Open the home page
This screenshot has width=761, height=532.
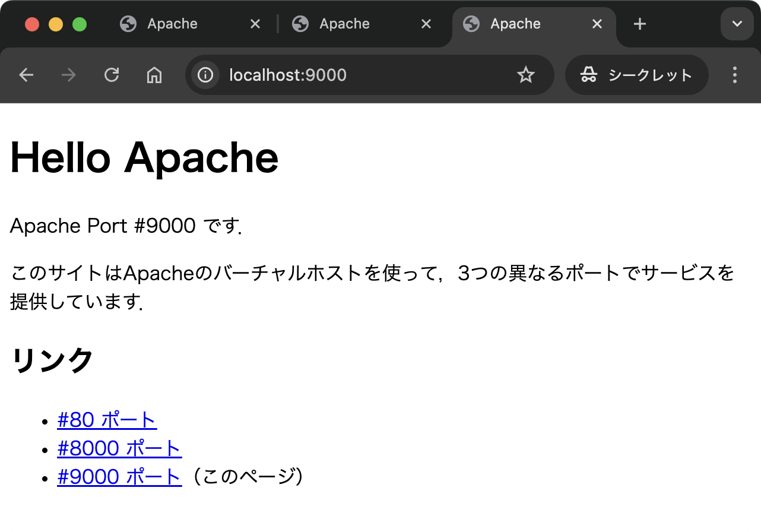tap(154, 75)
